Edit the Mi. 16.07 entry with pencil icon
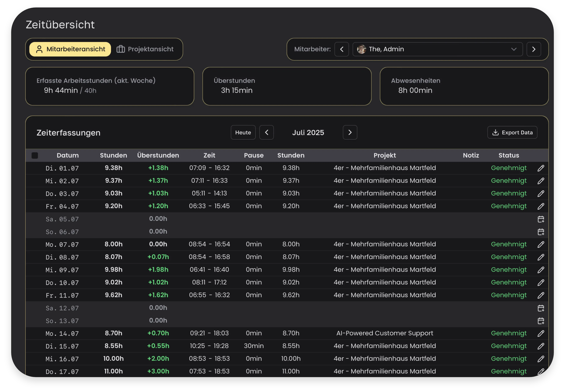The image size is (565, 392). click(x=541, y=359)
